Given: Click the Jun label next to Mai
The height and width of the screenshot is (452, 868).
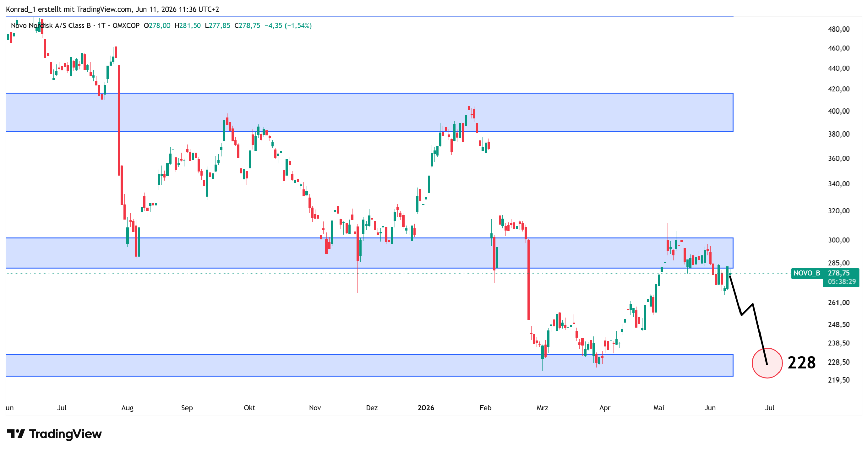Looking at the screenshot, I should (x=710, y=408).
